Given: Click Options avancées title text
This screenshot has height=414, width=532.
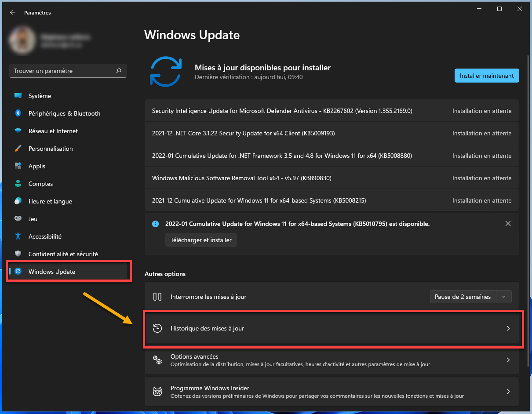Looking at the screenshot, I should 194,356.
